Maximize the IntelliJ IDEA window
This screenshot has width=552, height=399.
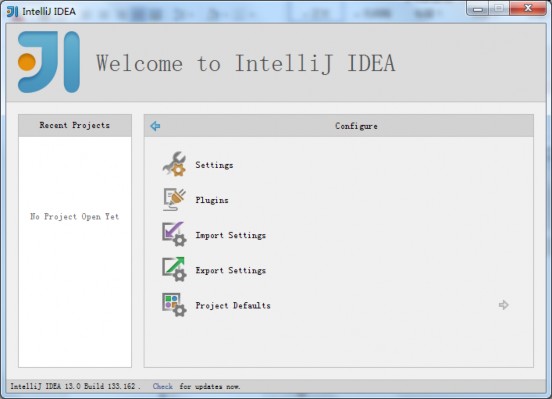coord(498,8)
